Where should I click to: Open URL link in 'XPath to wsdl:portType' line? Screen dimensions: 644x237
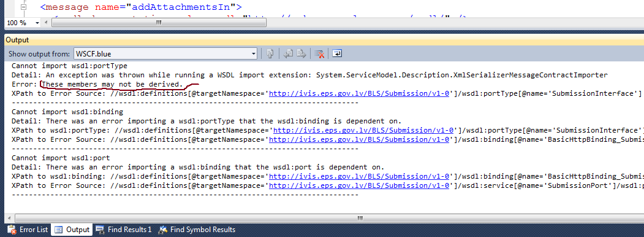point(363,130)
